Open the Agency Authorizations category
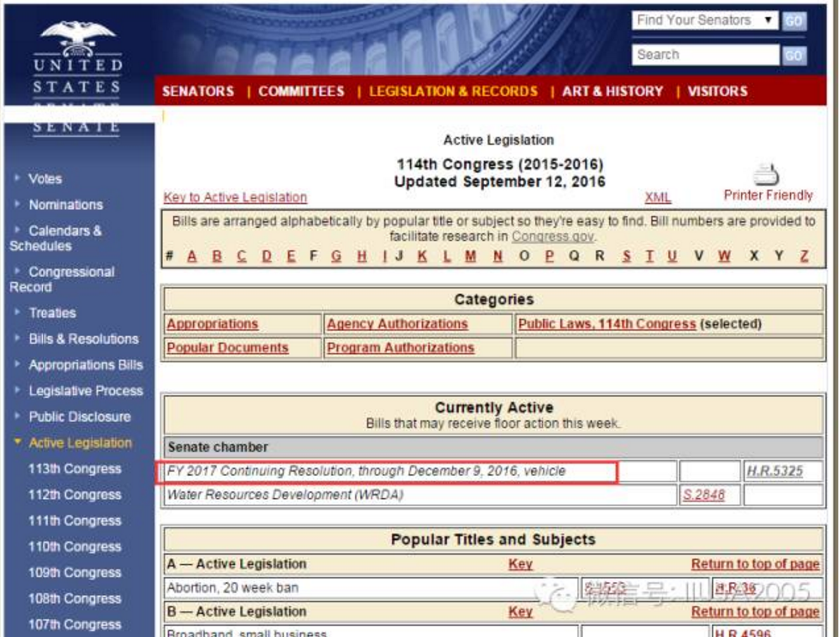840x637 pixels. point(397,324)
